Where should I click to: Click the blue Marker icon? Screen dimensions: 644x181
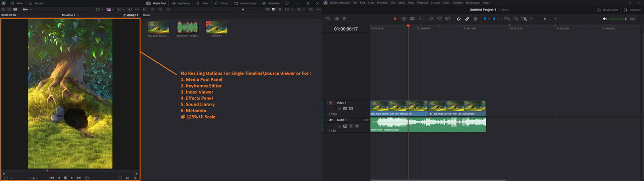(x=494, y=19)
